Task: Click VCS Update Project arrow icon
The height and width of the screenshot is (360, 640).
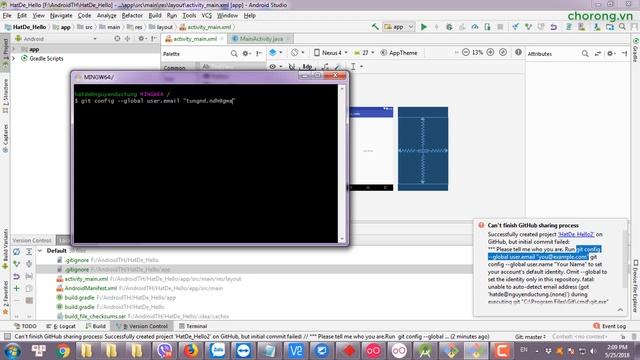Action: click(x=516, y=27)
